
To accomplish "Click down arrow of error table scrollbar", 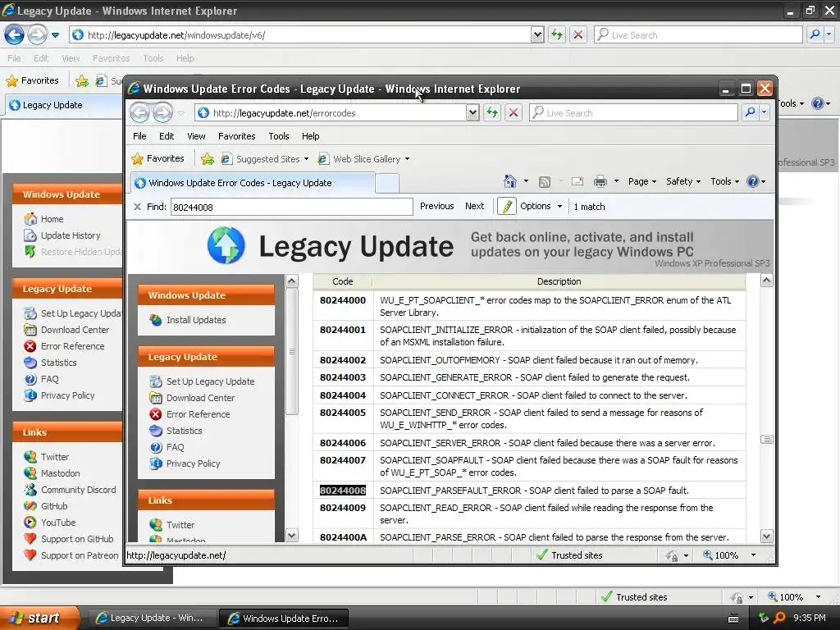I will [x=767, y=536].
